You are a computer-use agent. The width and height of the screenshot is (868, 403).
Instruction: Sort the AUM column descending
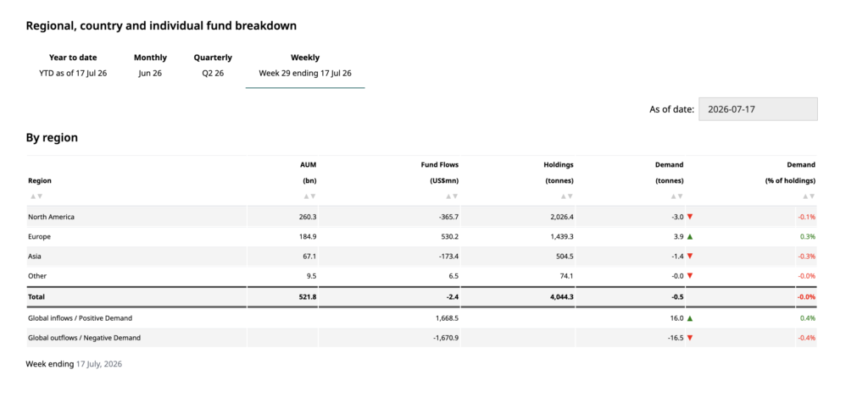pos(314,196)
